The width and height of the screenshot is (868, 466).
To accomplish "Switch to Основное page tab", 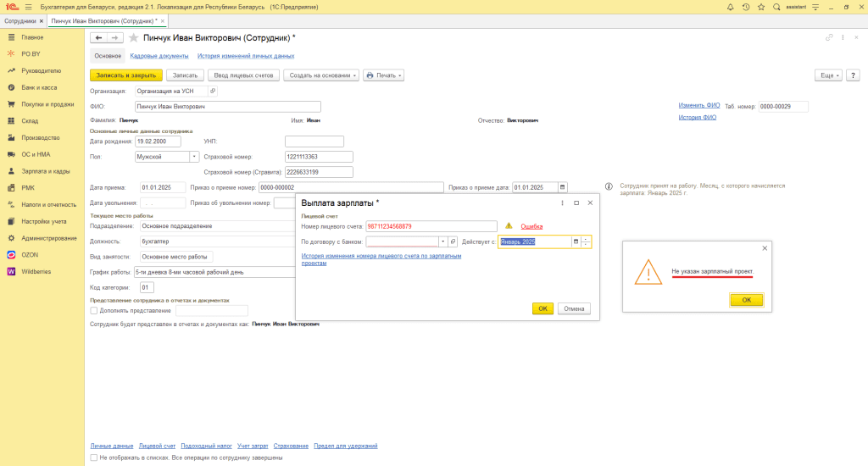I will point(108,56).
